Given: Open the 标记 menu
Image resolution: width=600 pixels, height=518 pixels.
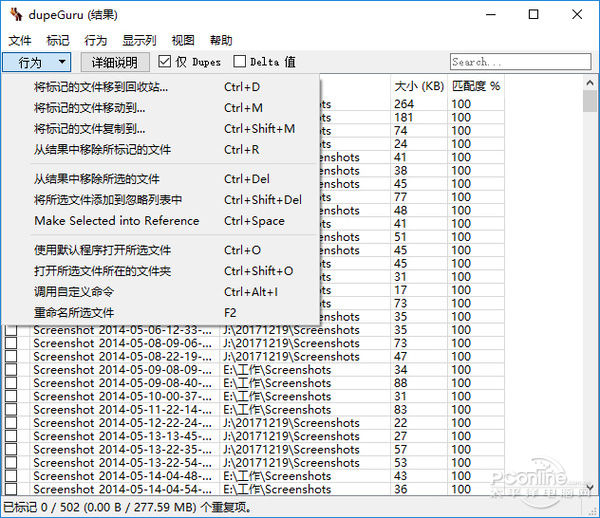Looking at the screenshot, I should coord(58,41).
